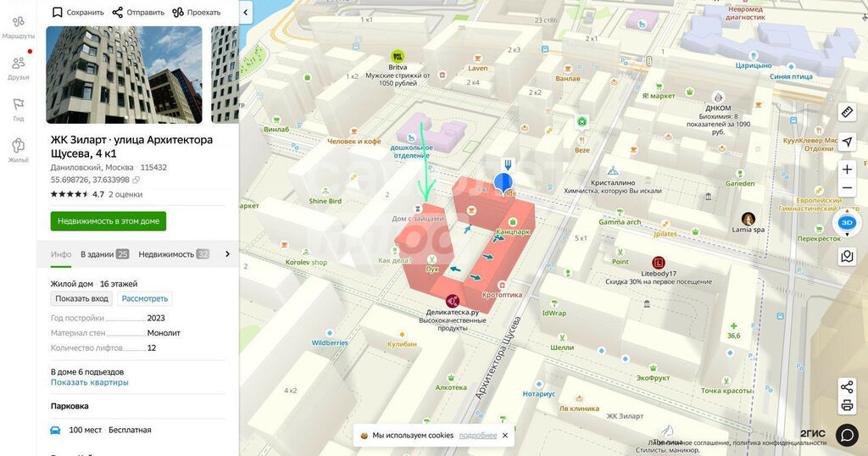Image resolution: width=868 pixels, height=456 pixels.
Task: Select the Царицыно marker
Action: [754, 56]
